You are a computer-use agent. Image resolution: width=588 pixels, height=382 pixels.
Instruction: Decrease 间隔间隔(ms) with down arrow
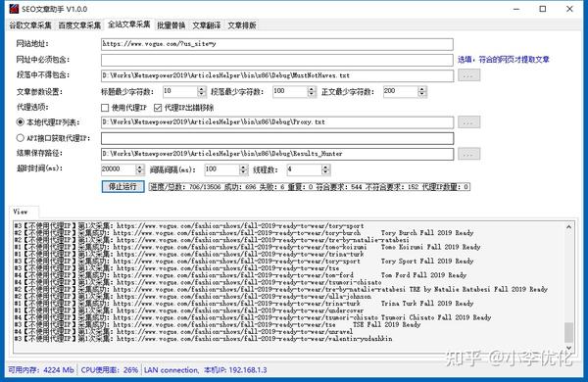point(244,172)
